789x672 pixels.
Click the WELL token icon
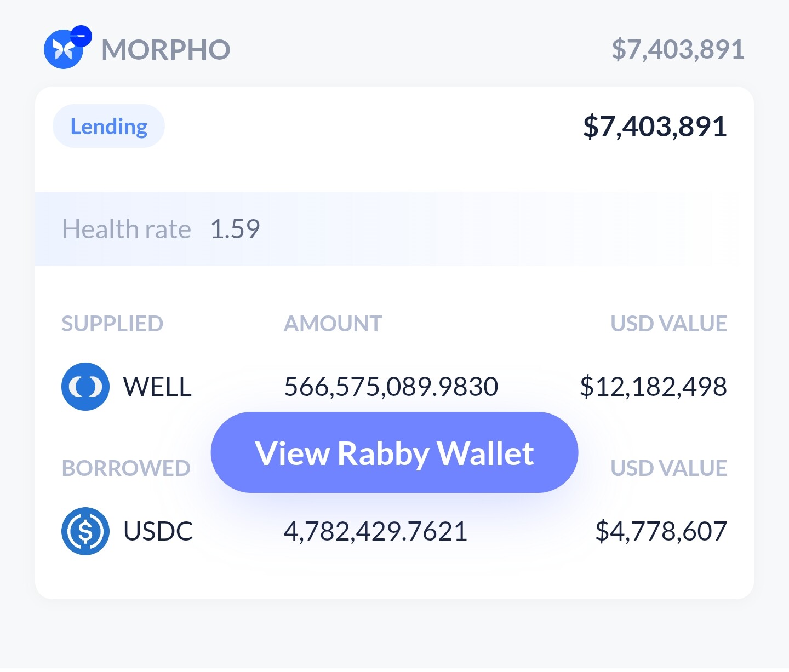click(85, 387)
